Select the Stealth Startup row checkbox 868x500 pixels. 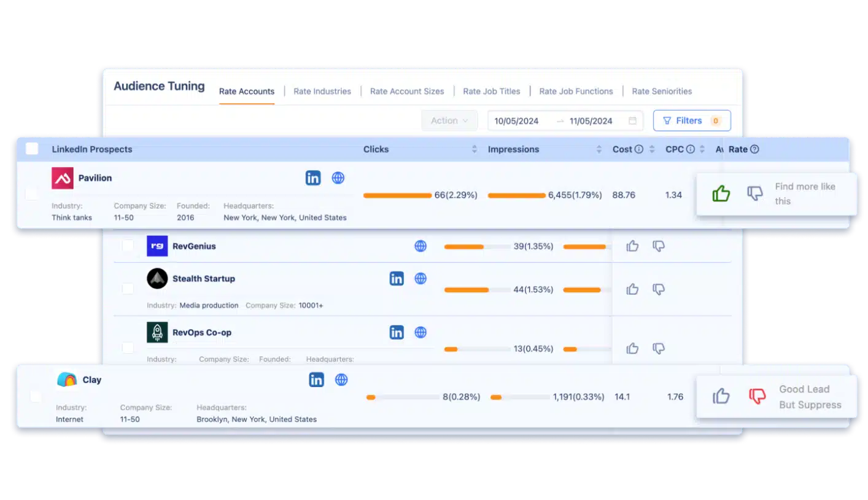pyautogui.click(x=128, y=289)
